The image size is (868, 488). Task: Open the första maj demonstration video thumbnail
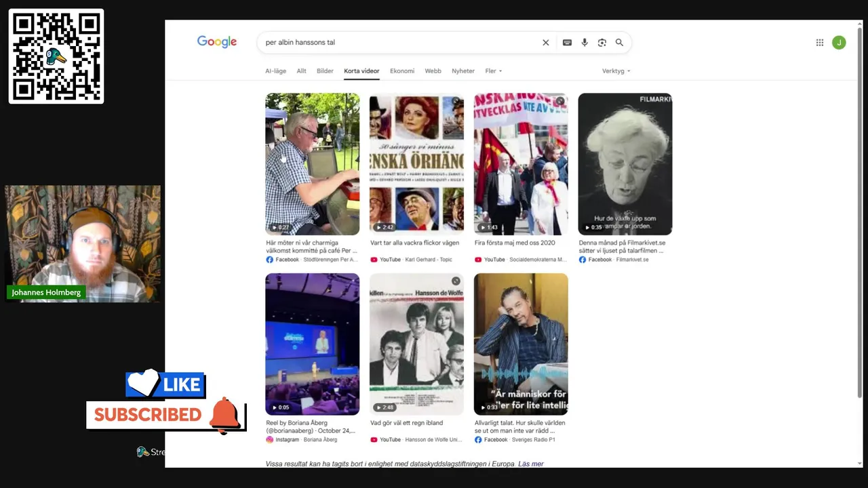521,164
